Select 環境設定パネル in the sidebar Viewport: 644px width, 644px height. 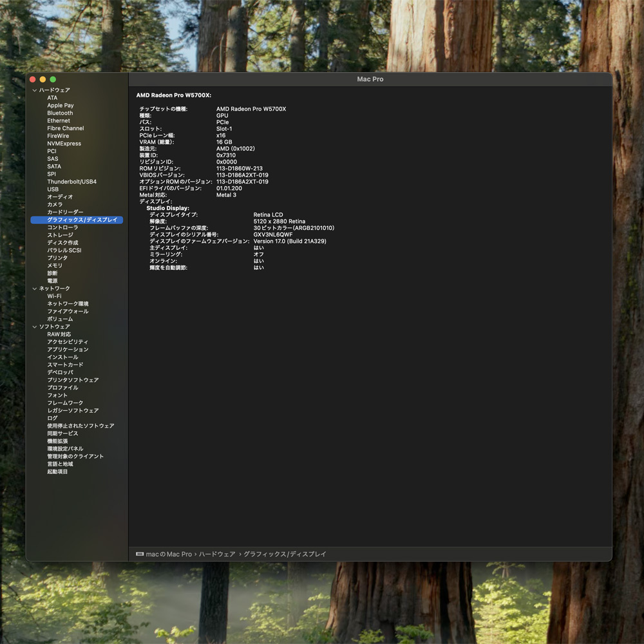(x=65, y=449)
